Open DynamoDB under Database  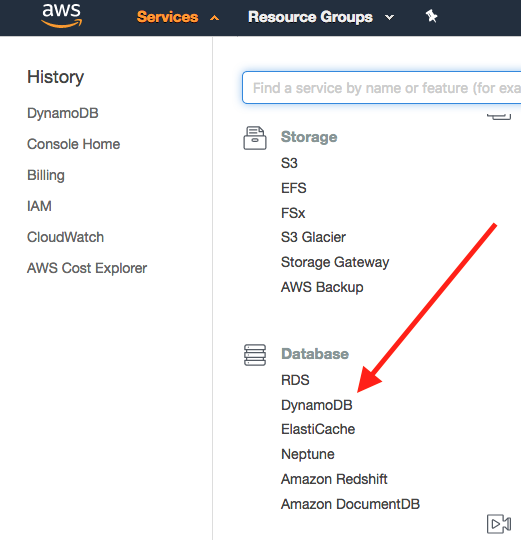click(x=316, y=405)
